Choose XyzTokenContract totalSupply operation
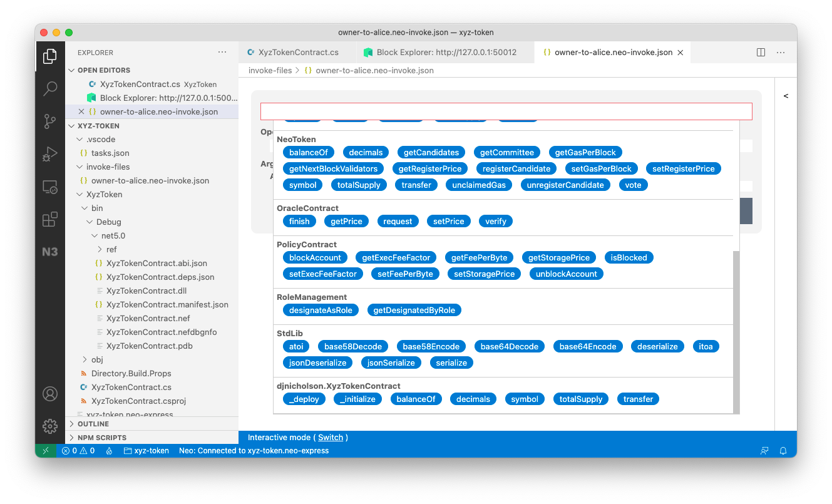The height and width of the screenshot is (504, 832). (x=580, y=399)
